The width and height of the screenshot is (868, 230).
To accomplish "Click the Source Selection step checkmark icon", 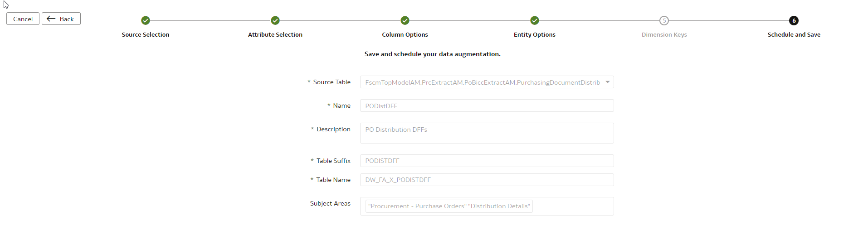I will click(x=146, y=20).
